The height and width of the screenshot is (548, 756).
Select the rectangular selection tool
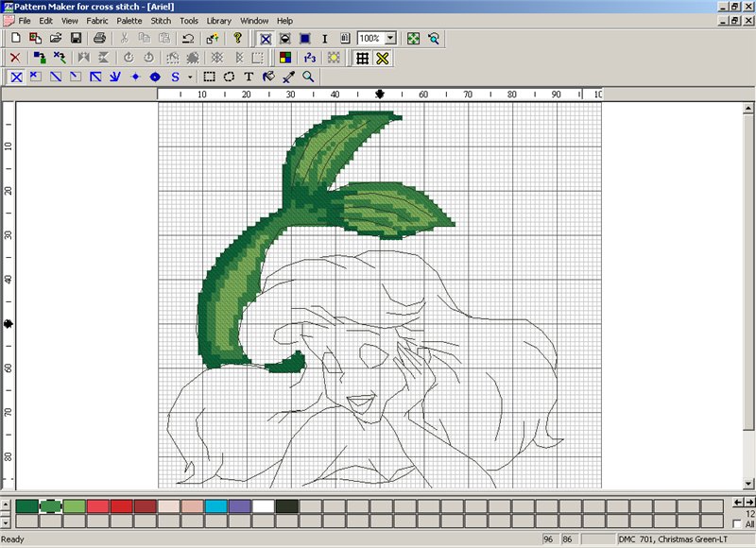209,77
